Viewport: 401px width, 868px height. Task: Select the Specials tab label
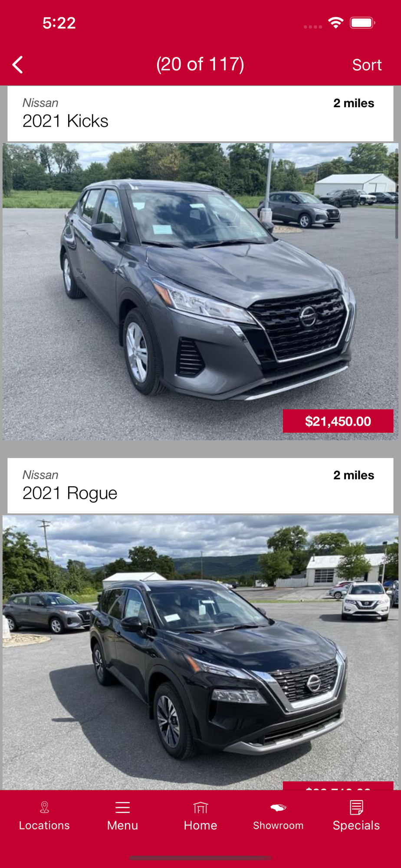(356, 825)
